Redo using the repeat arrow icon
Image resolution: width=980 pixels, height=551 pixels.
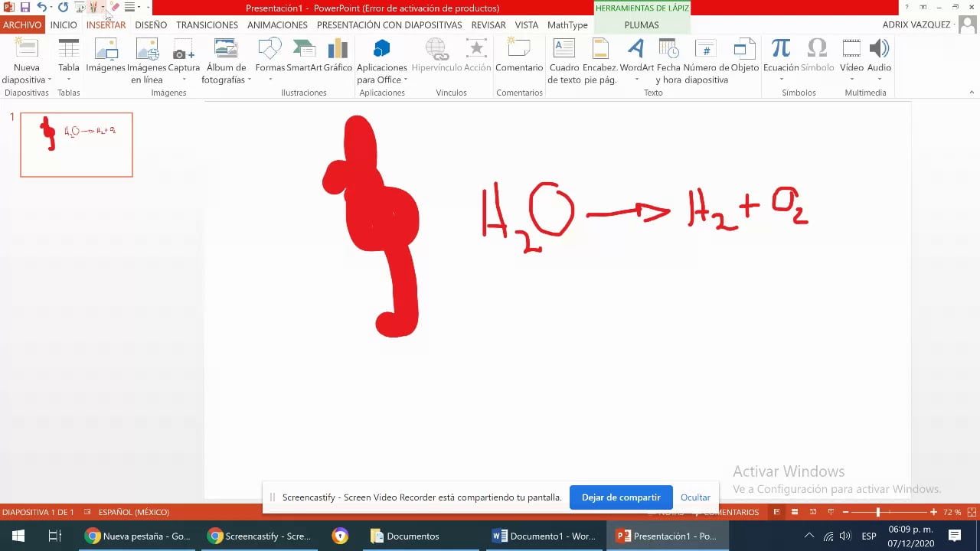pos(63,8)
